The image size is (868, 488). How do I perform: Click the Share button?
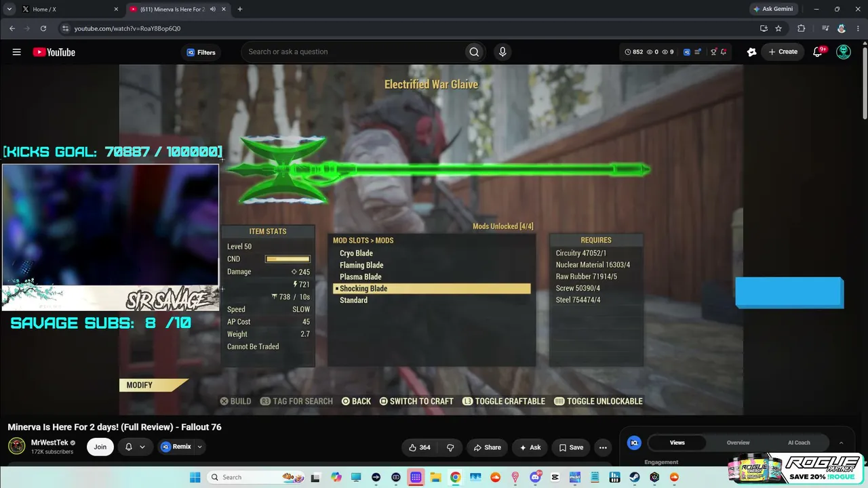pos(488,447)
